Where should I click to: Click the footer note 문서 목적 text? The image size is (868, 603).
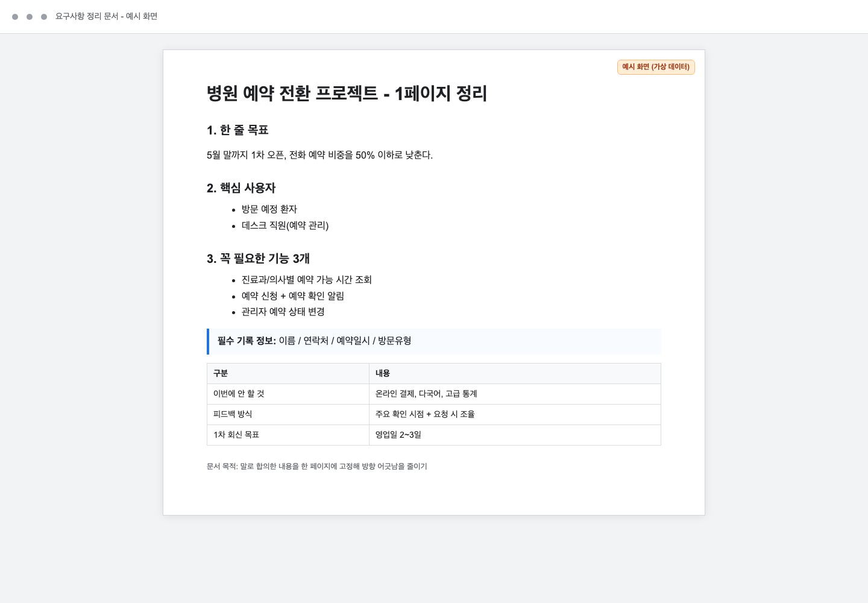tap(316, 466)
